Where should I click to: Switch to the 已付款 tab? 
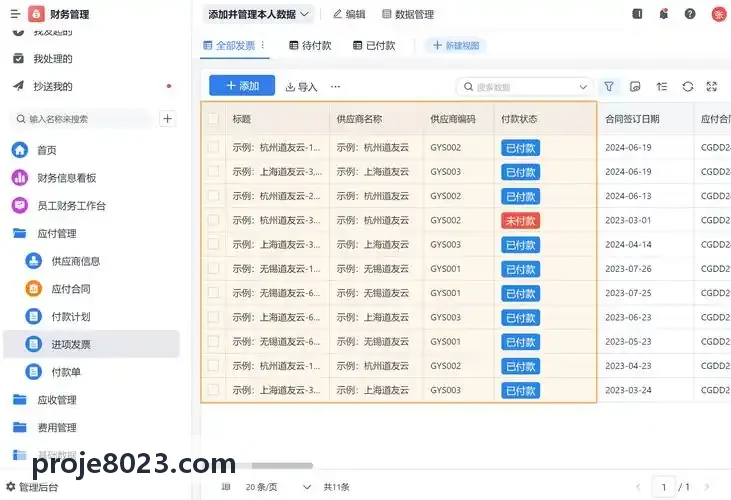[x=374, y=45]
